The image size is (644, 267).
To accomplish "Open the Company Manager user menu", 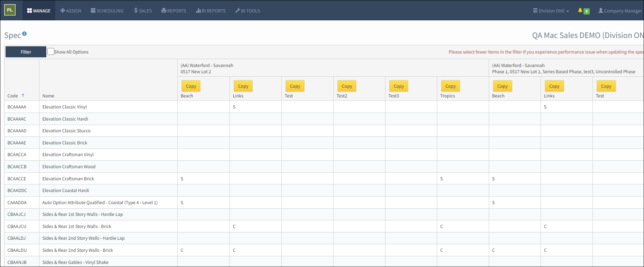I will [x=620, y=11].
